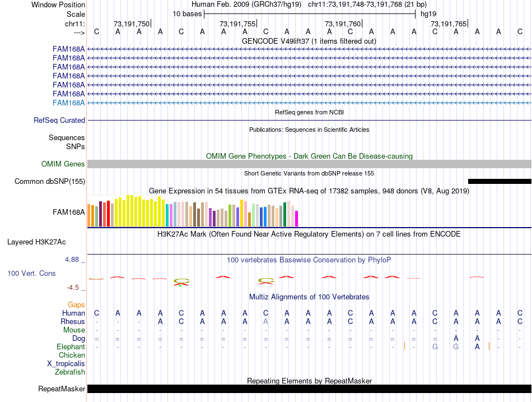
Task: Click the Common dbSNP(155) track label
Action: (x=50, y=181)
